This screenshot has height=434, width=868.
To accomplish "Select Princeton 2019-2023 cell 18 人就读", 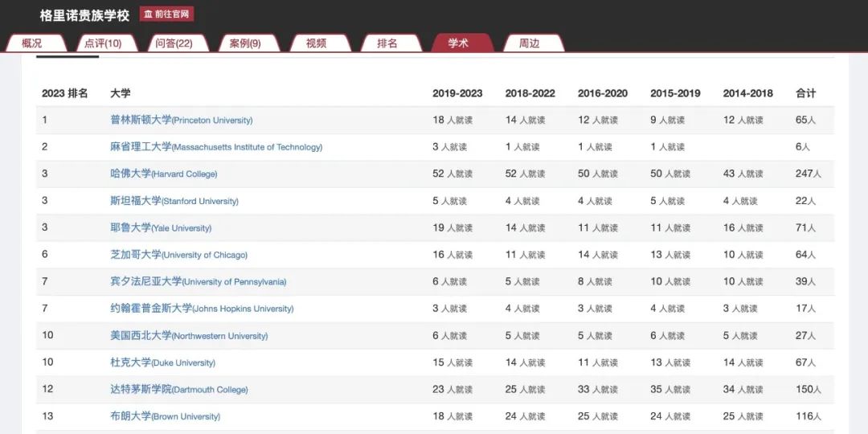I will click(x=452, y=120).
